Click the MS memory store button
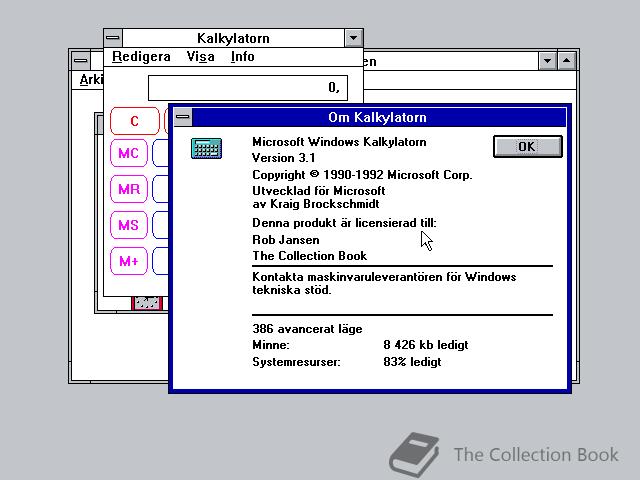 pos(129,225)
